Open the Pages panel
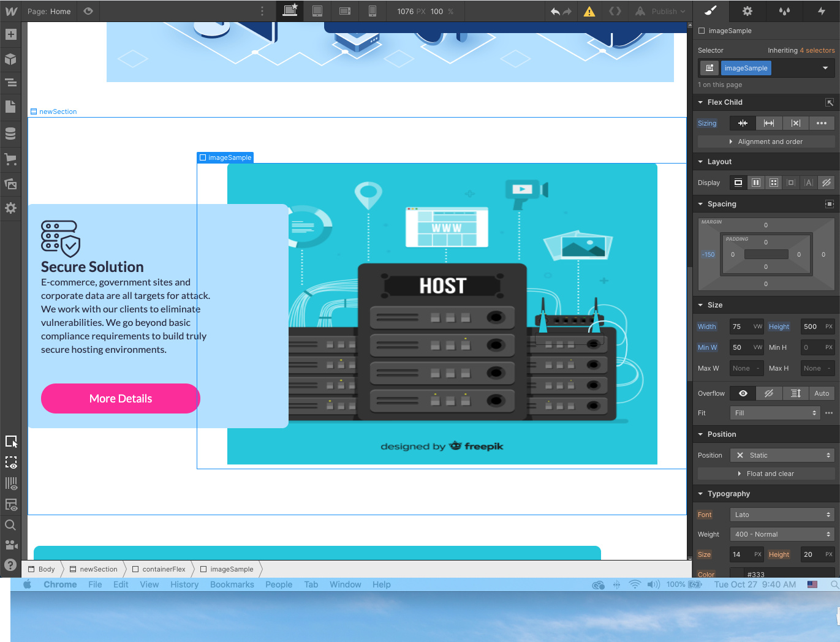840x642 pixels. [10, 107]
